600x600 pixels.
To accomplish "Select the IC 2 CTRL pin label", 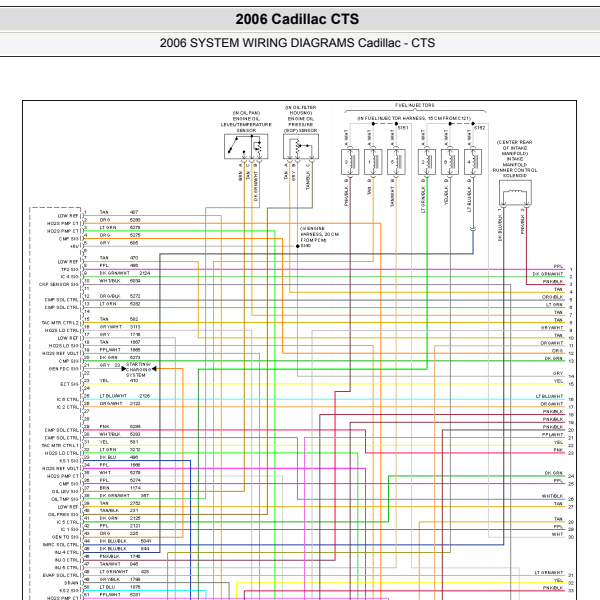I will [x=68, y=407].
